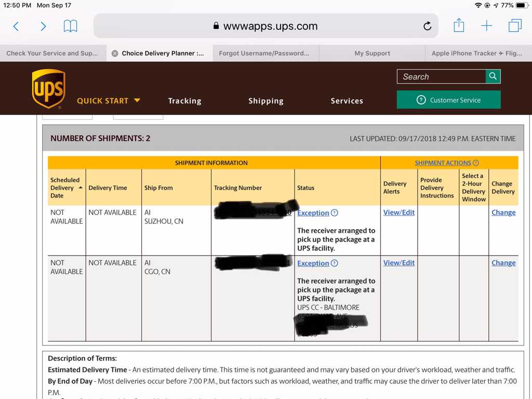The height and width of the screenshot is (399, 532).
Task: Click the Description of Terms heading
Action: point(82,358)
